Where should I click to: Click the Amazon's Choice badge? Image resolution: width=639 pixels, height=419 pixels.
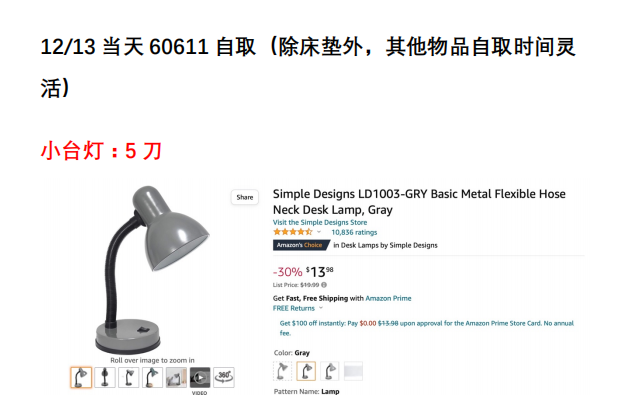(x=300, y=245)
